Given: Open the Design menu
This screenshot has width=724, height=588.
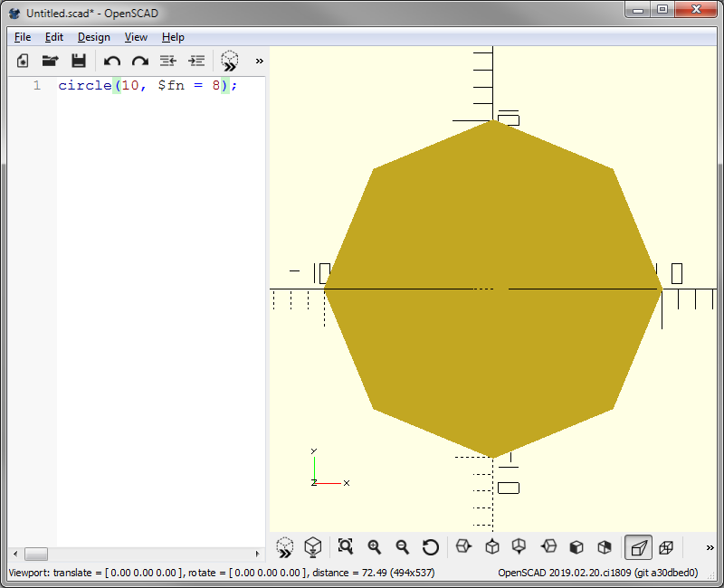Looking at the screenshot, I should click(93, 37).
